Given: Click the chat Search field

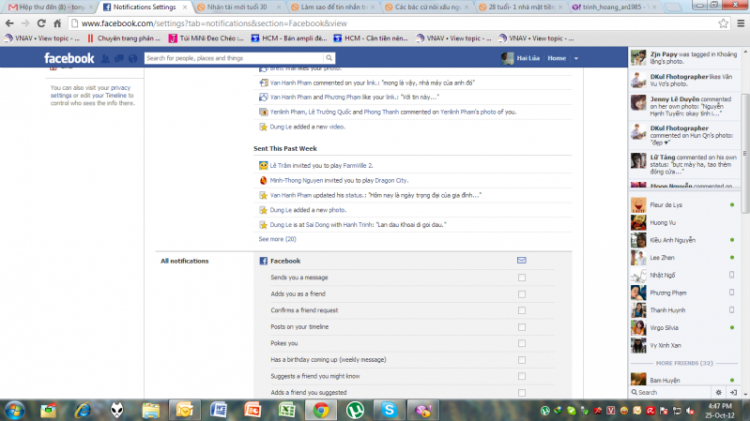Looking at the screenshot, I should click(671, 392).
